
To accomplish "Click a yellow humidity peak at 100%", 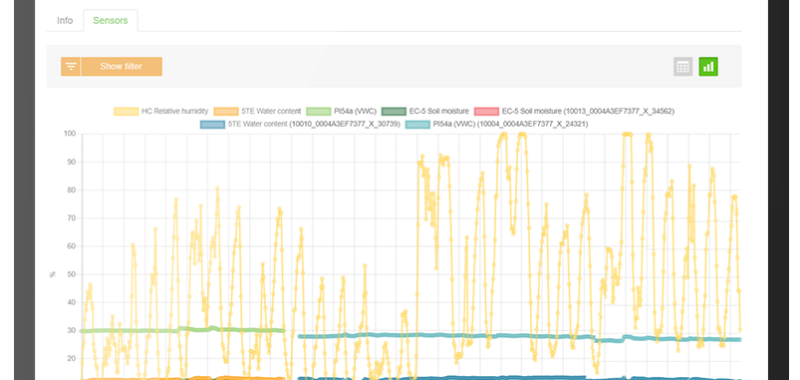I will point(521,135).
